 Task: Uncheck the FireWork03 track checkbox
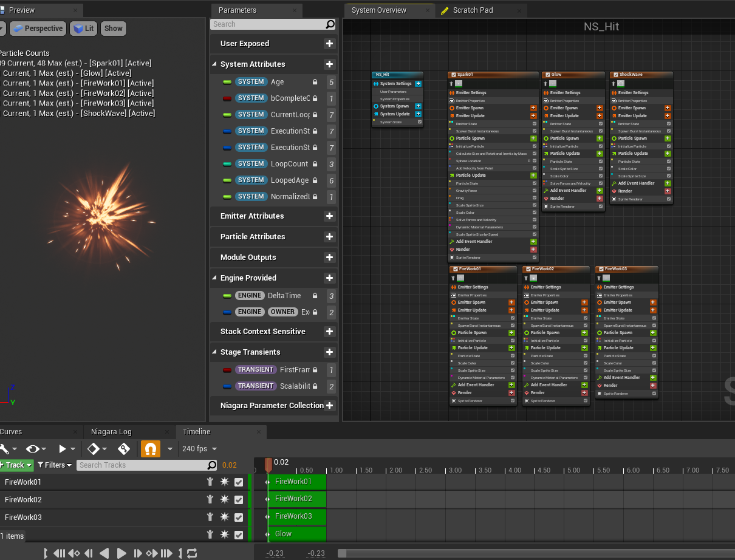pyautogui.click(x=239, y=517)
